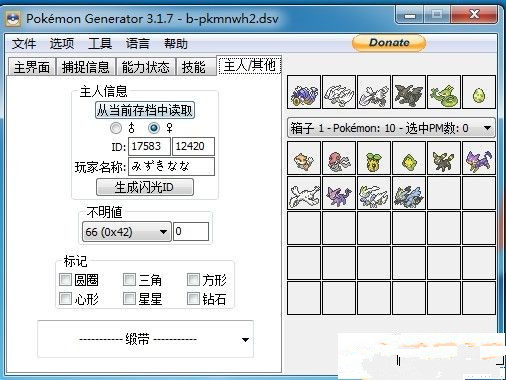Select the yellow seed Pokémon with leaves in box

click(x=374, y=158)
